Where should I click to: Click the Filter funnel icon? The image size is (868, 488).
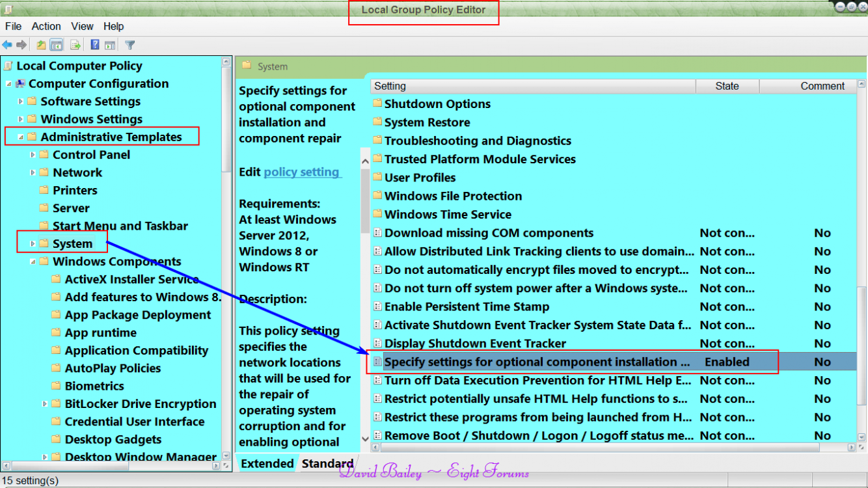(130, 45)
